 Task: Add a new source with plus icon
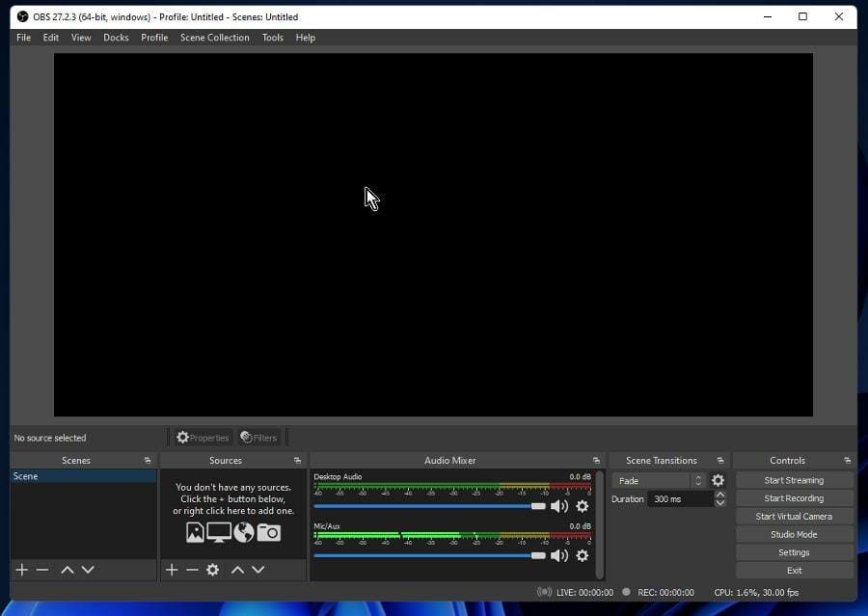(172, 570)
